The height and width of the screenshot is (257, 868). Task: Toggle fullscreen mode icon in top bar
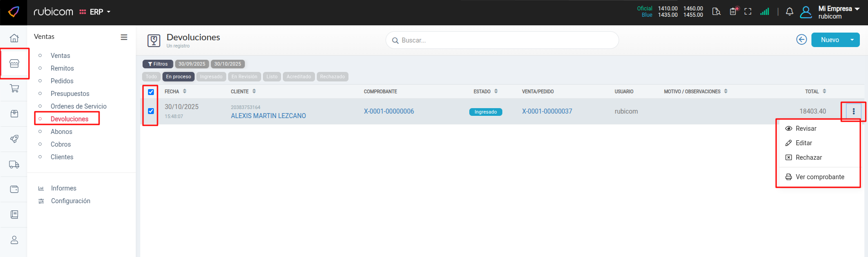pos(748,12)
